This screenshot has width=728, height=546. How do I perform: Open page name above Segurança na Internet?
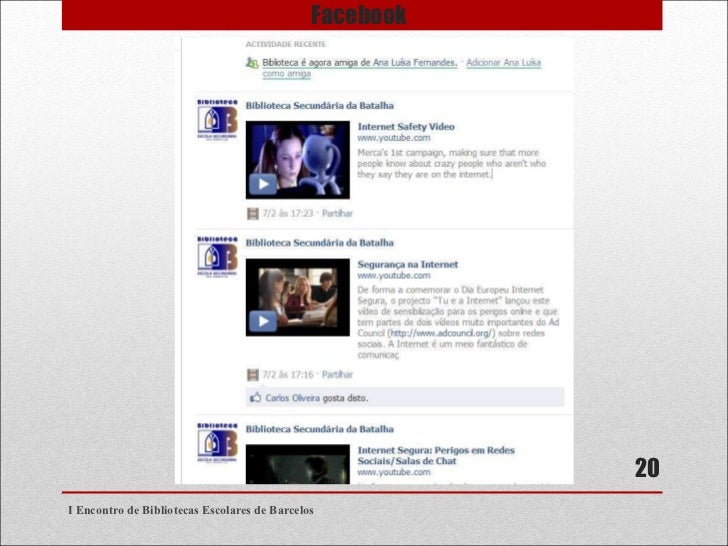[319, 243]
